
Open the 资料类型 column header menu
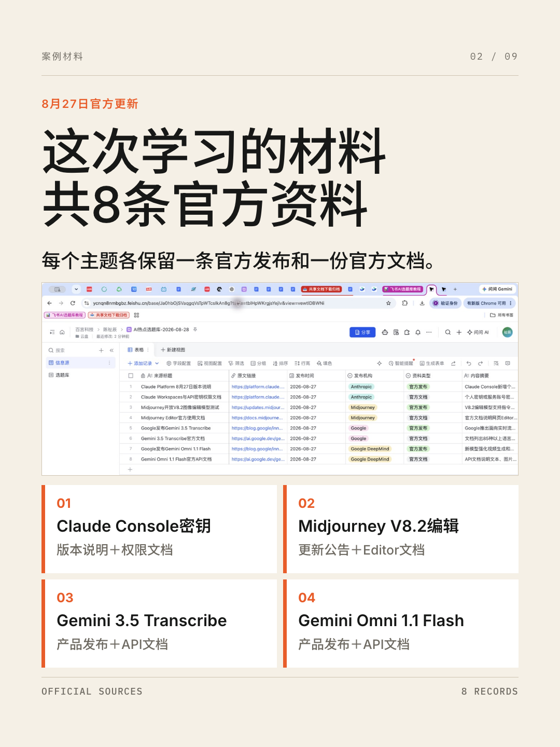coord(432,376)
